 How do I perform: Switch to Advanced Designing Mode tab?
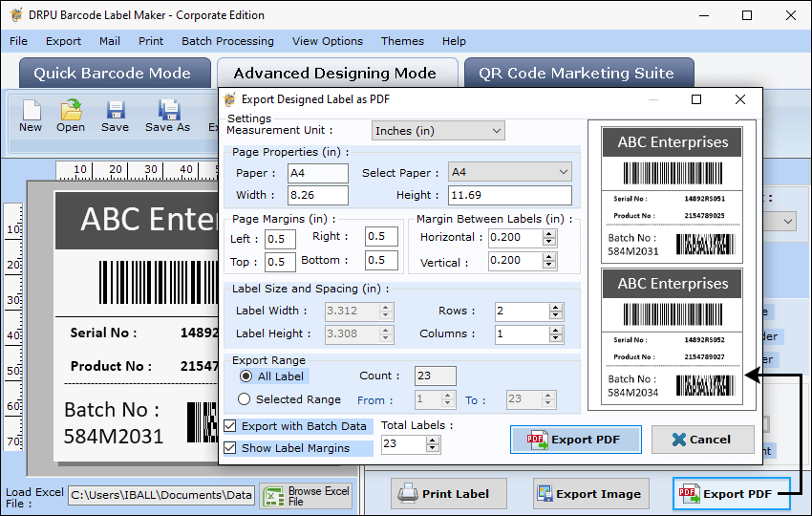click(336, 73)
